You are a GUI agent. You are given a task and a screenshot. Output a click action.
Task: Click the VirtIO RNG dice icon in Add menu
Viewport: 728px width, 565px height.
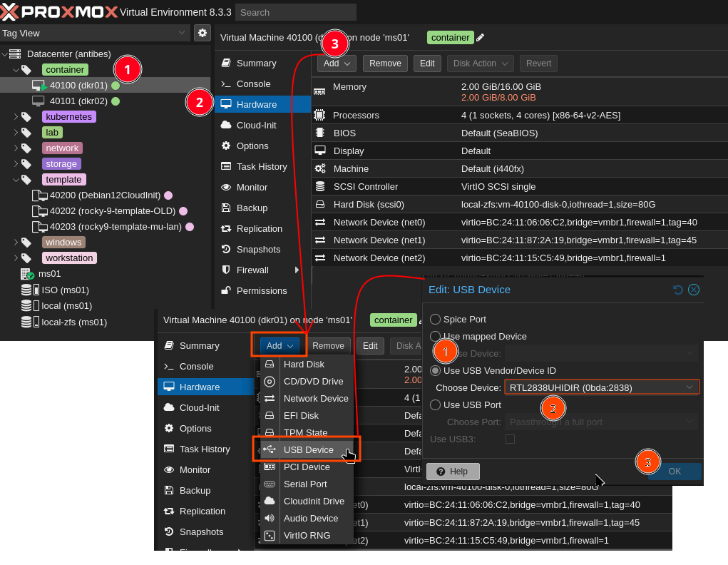coord(270,535)
